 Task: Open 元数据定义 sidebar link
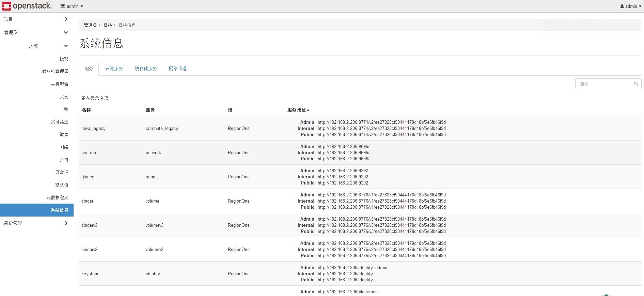[x=57, y=197]
